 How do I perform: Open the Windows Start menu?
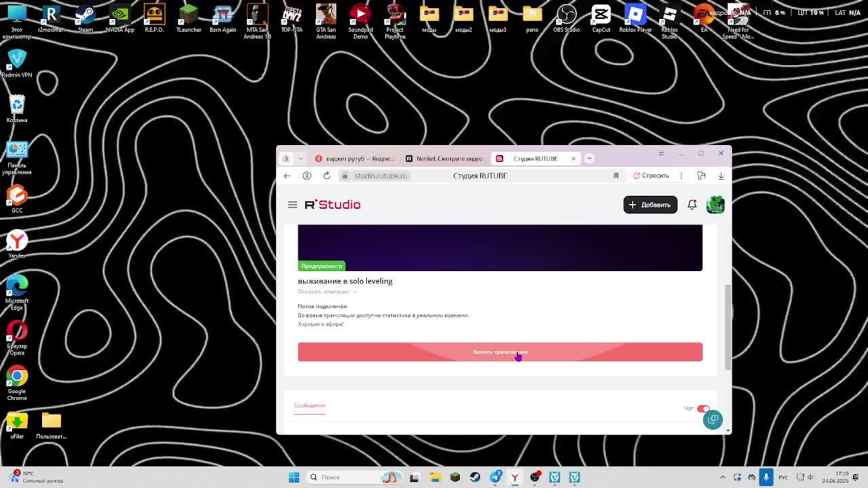[294, 477]
